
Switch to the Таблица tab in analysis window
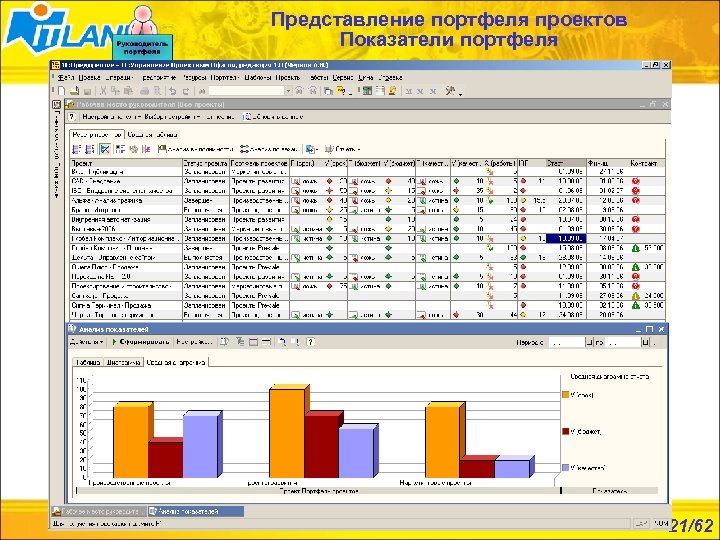pyautogui.click(x=88, y=362)
